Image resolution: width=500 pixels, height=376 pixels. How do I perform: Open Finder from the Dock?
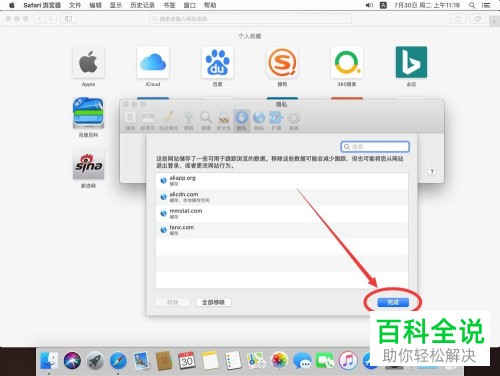pyautogui.click(x=49, y=361)
